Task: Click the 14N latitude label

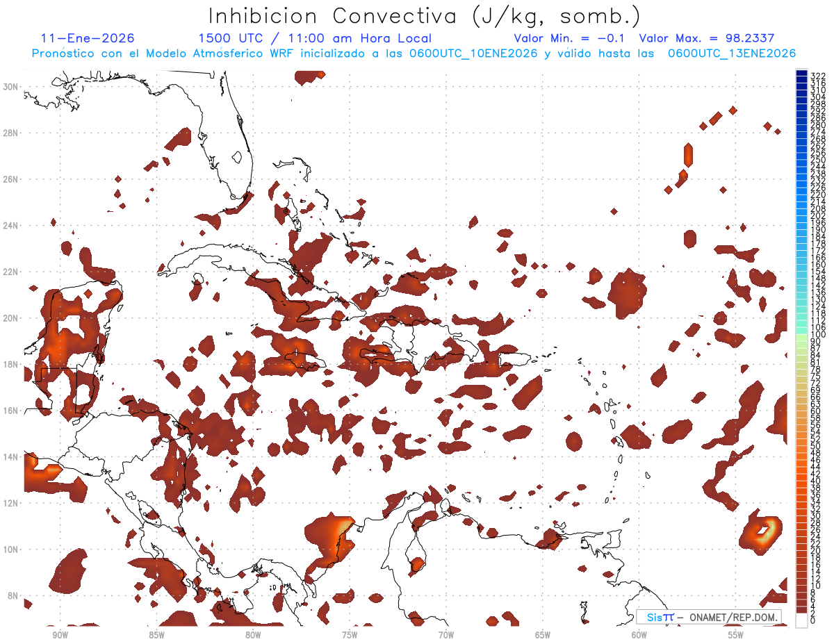Action: (x=12, y=456)
